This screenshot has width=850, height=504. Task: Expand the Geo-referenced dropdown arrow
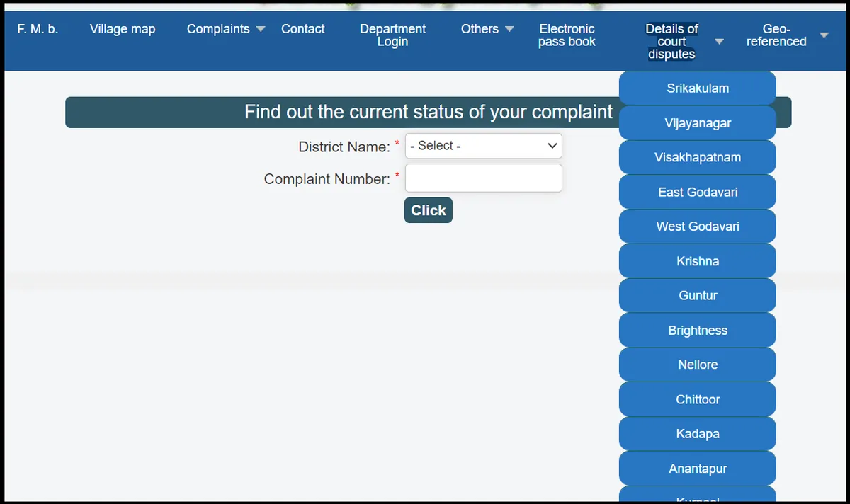(823, 35)
